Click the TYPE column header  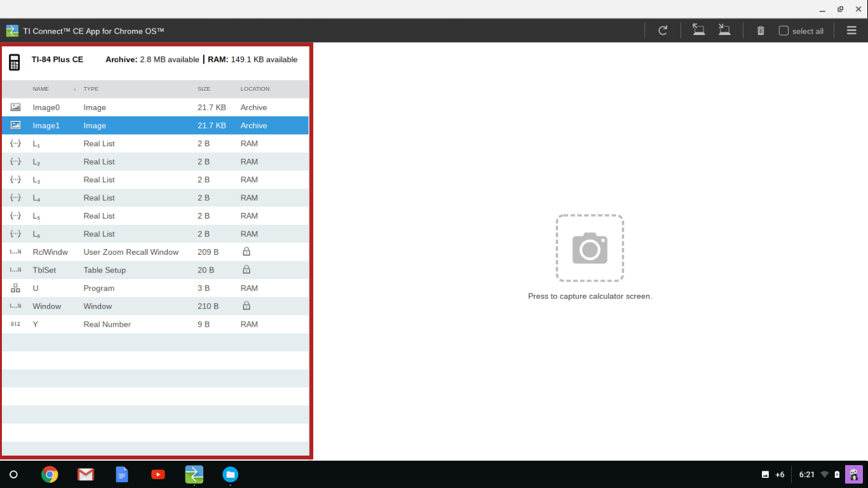point(91,89)
